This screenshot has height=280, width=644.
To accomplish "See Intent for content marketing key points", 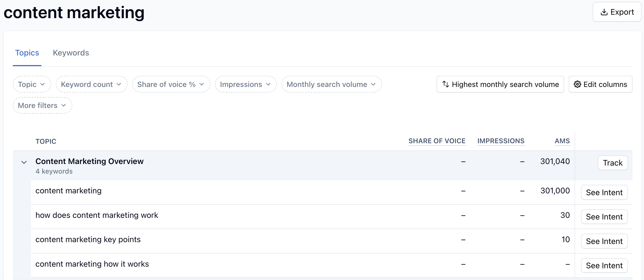I will pyautogui.click(x=604, y=241).
